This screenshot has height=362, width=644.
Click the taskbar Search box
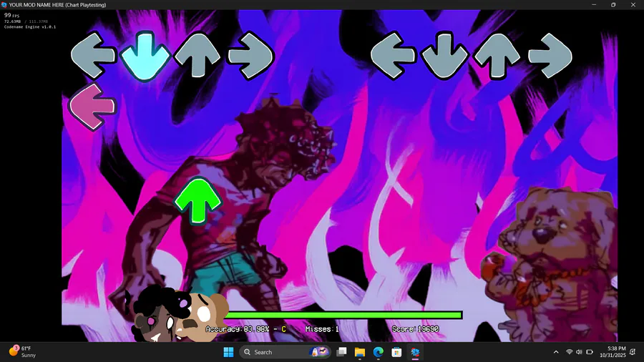[x=285, y=352]
